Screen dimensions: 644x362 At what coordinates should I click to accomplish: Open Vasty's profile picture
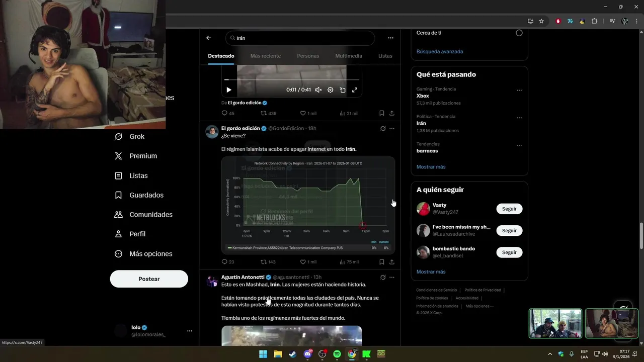[x=423, y=209]
